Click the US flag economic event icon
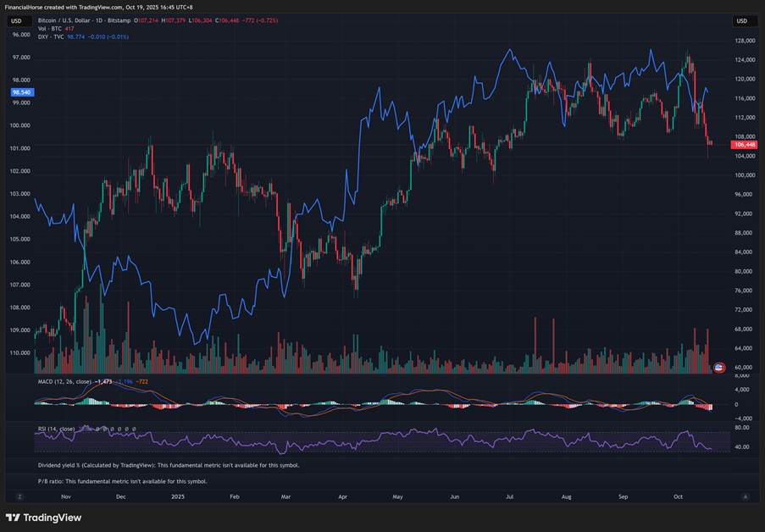This screenshot has height=532, width=765. point(719,367)
